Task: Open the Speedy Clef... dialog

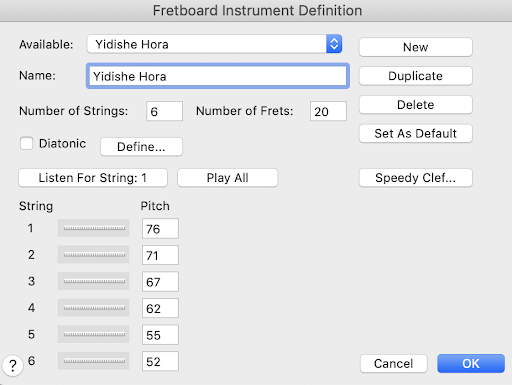Action: click(415, 178)
